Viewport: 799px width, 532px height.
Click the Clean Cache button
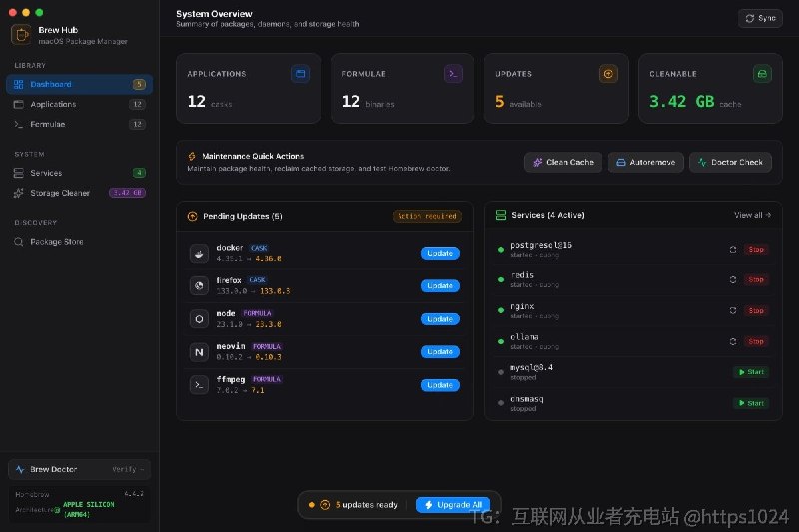tap(563, 162)
